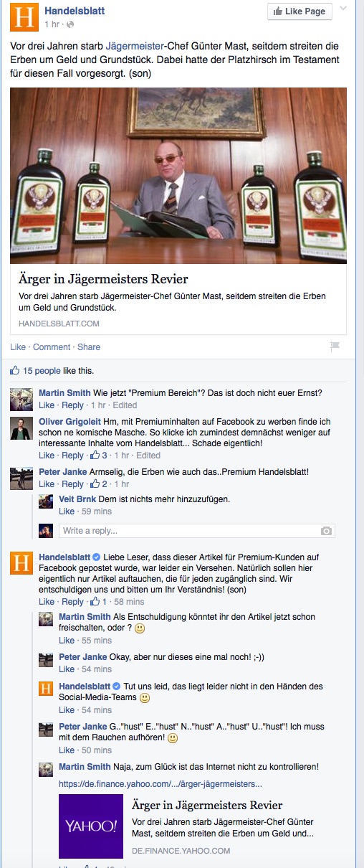Open Oliver Grigoleit's profile picture
The width and height of the screenshot is (364, 868).
(x=21, y=428)
